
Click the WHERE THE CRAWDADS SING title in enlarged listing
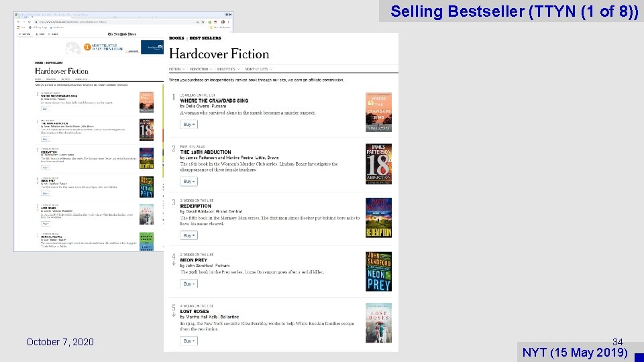[x=214, y=101]
